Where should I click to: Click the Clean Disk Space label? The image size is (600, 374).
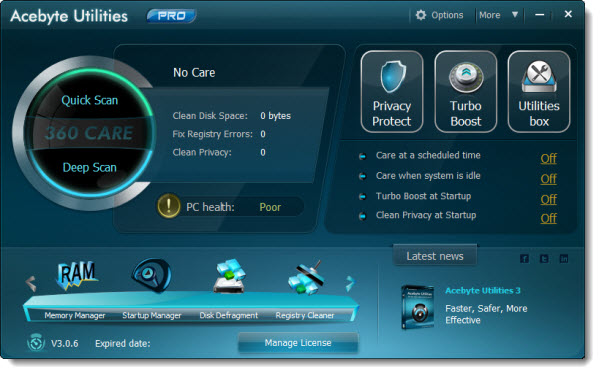pyautogui.click(x=210, y=116)
